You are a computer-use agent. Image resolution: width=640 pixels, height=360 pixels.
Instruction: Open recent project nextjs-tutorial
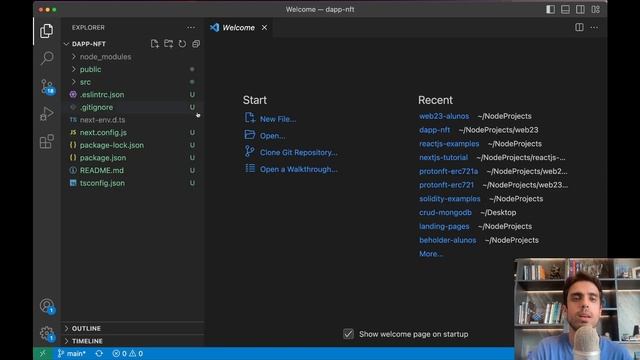pyautogui.click(x=443, y=158)
